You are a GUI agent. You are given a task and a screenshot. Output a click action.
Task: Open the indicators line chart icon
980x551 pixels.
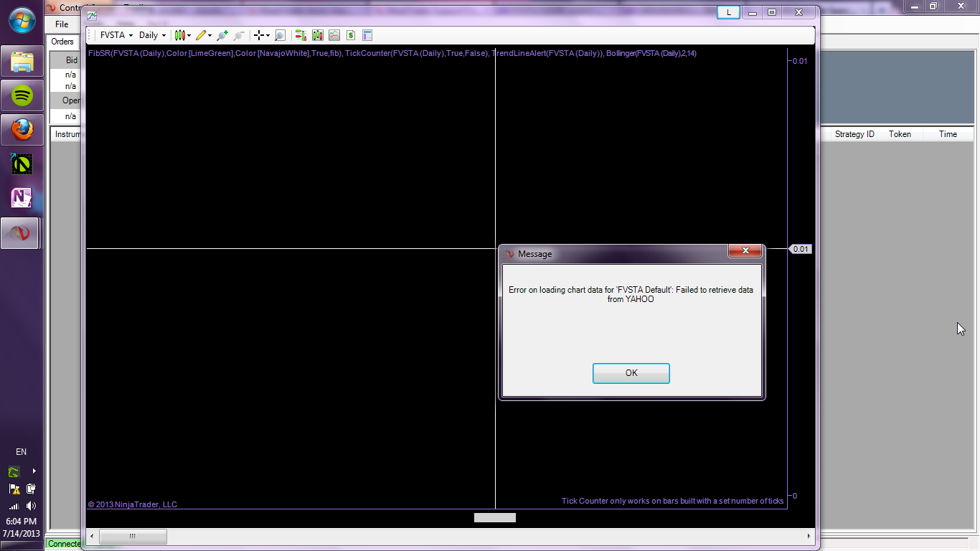click(334, 35)
